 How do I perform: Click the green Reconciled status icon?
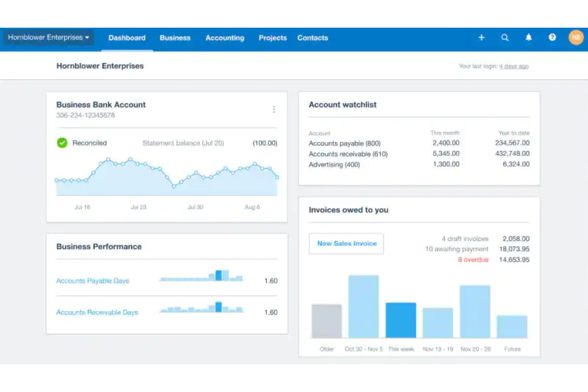(x=62, y=143)
